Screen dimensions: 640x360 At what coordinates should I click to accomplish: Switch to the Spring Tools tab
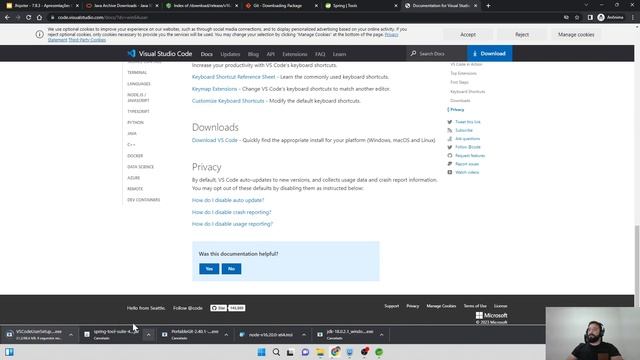[360, 6]
